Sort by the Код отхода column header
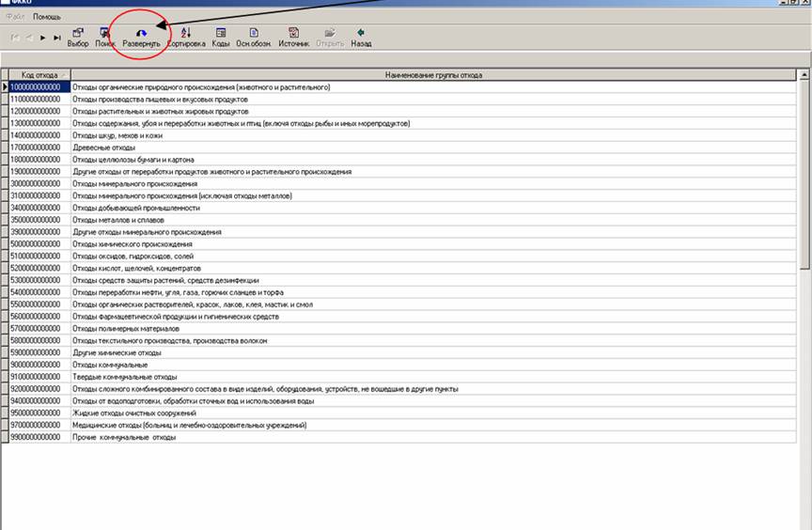This screenshot has height=530, width=812. 39,75
